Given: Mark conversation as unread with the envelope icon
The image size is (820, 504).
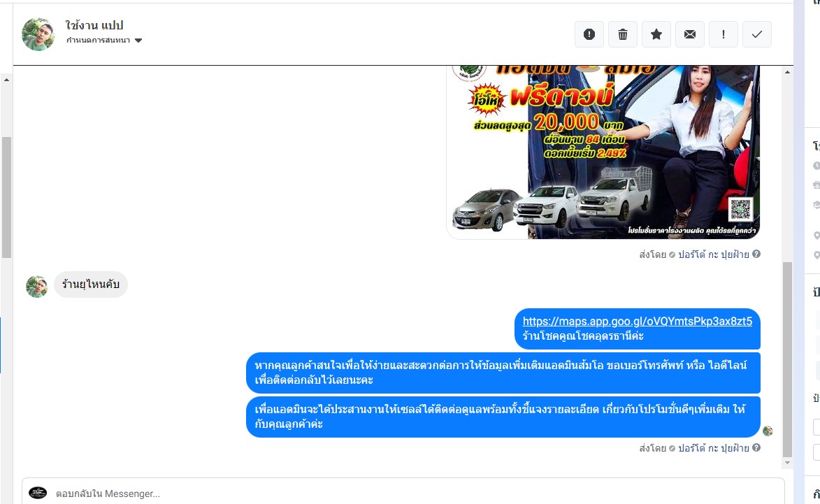Looking at the screenshot, I should [690, 34].
